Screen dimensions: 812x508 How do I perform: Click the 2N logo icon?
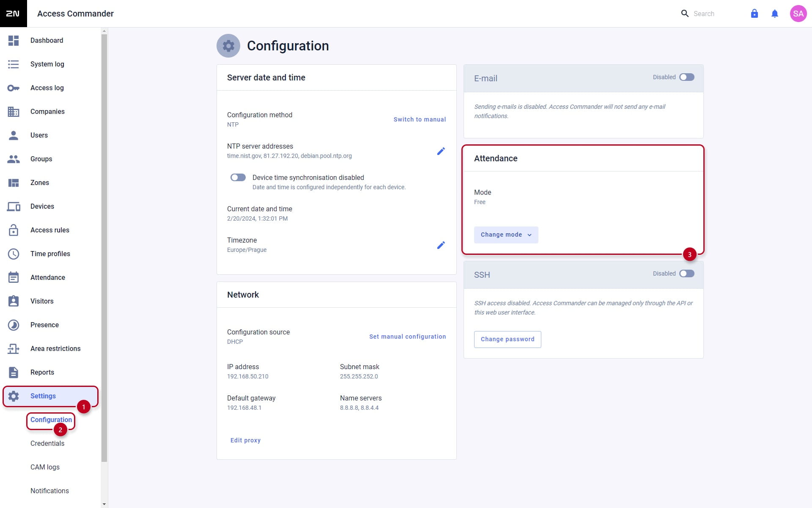click(13, 14)
